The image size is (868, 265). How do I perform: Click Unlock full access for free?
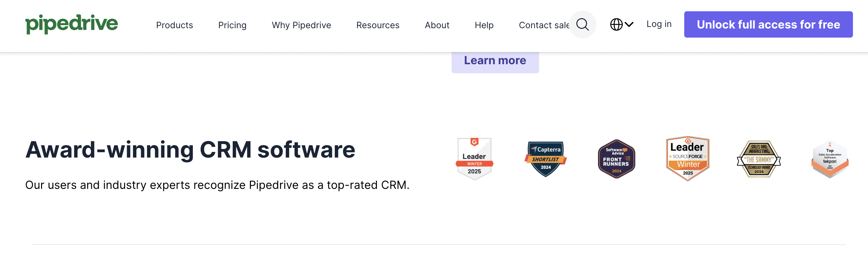click(x=768, y=24)
